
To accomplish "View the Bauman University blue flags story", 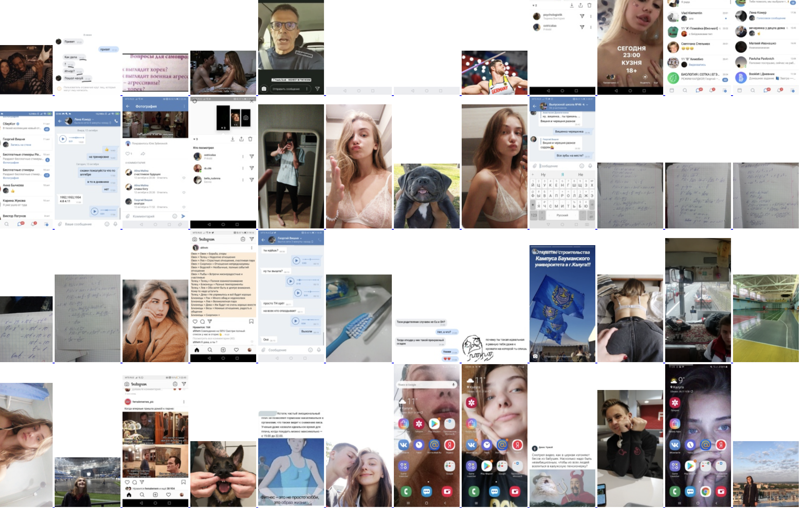I will (x=562, y=303).
